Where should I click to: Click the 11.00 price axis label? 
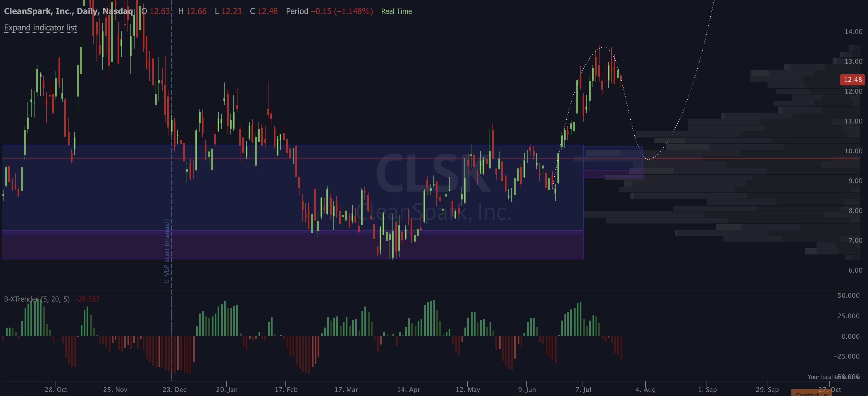click(853, 121)
